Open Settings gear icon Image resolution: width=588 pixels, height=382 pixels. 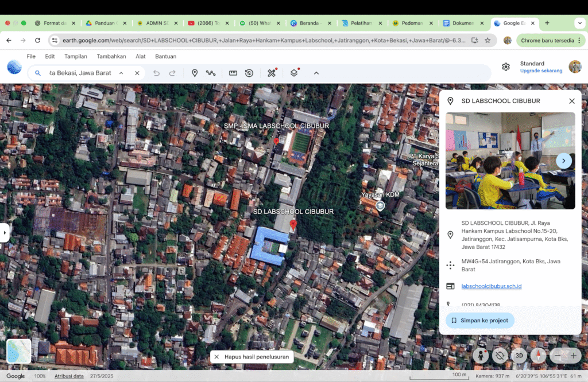505,67
